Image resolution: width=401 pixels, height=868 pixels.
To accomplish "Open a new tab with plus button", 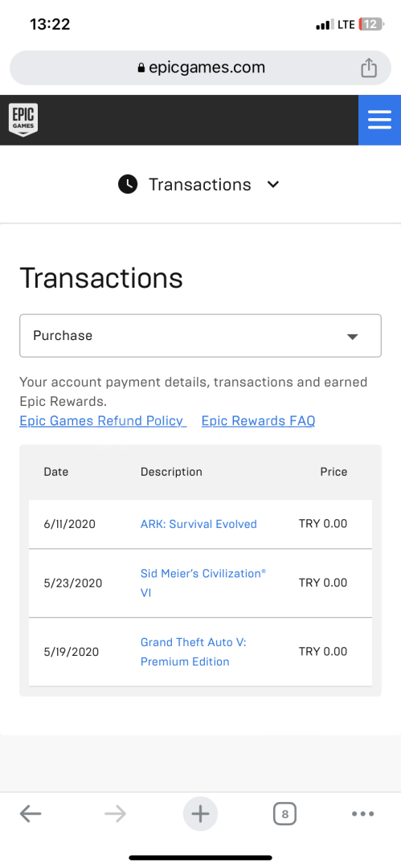I will [201, 813].
